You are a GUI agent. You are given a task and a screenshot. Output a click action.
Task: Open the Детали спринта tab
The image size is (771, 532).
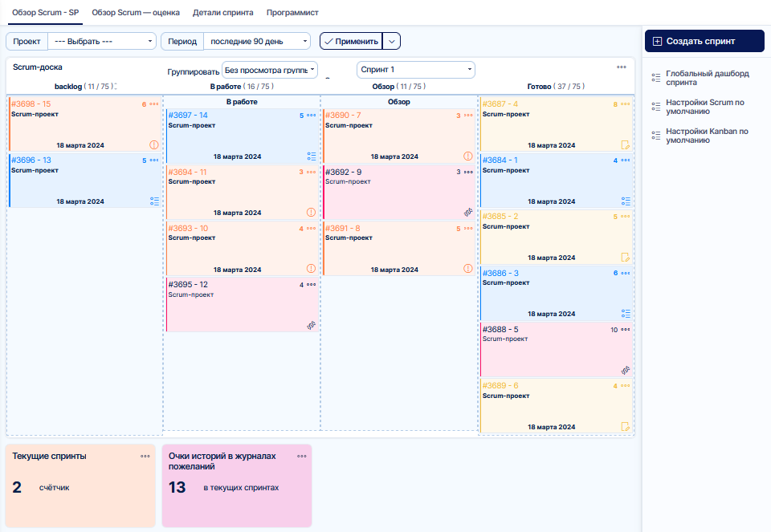coord(222,12)
